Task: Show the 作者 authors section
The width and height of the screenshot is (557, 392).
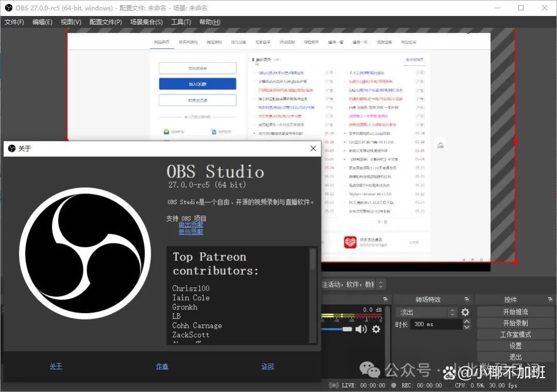Action: pyautogui.click(x=162, y=366)
